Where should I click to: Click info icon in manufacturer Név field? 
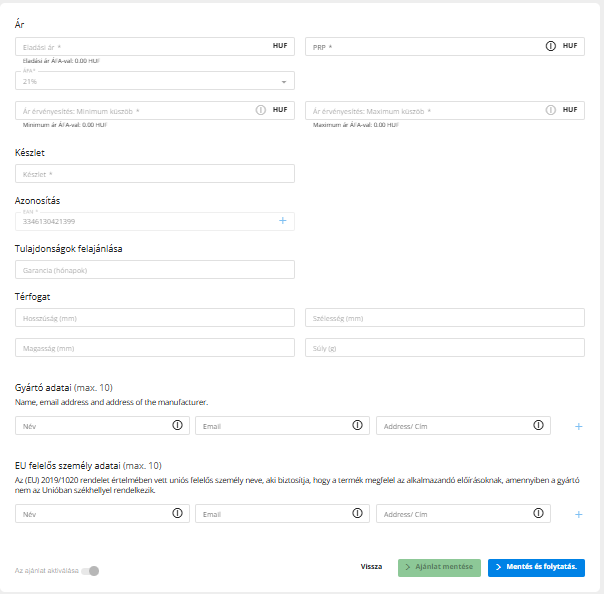177,426
